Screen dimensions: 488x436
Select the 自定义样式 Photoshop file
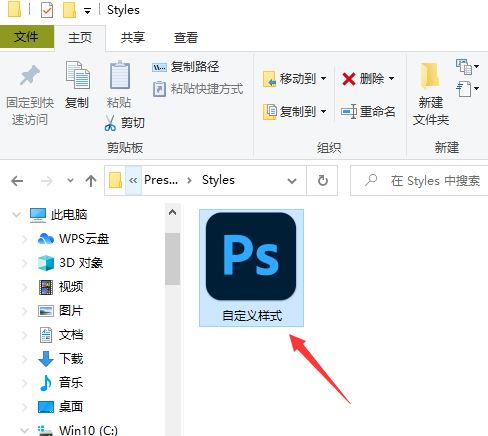point(251,268)
